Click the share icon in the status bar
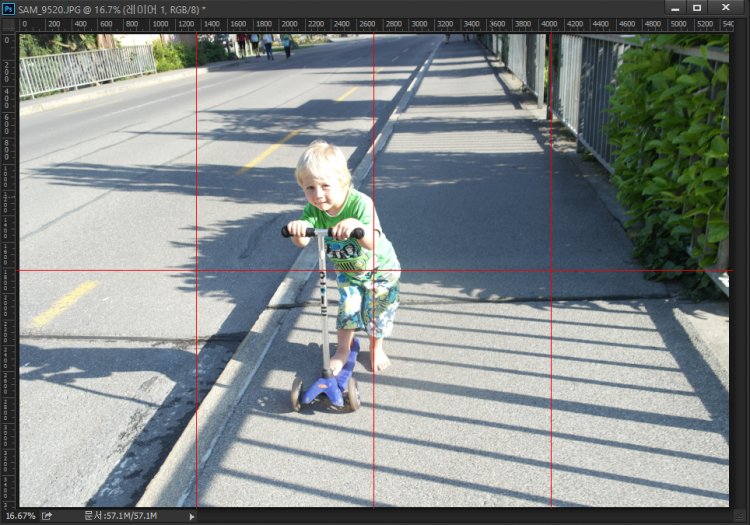Image resolution: width=750 pixels, height=525 pixels. pos(47,516)
